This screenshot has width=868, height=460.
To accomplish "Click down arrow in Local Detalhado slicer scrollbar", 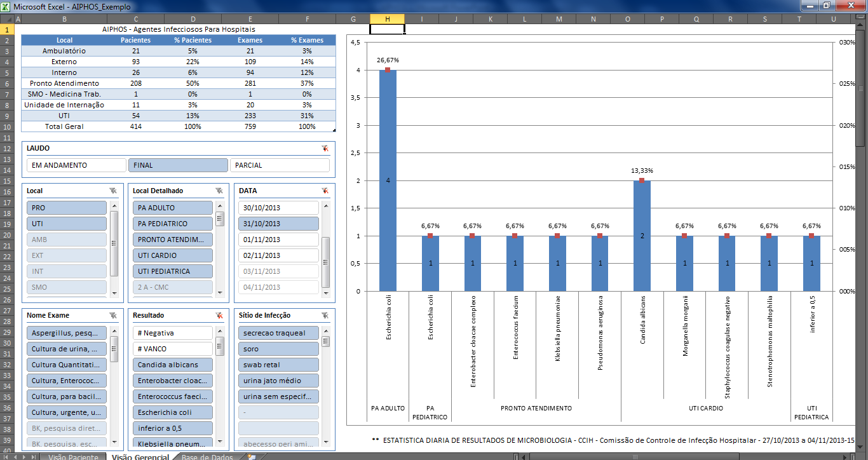I will [220, 294].
